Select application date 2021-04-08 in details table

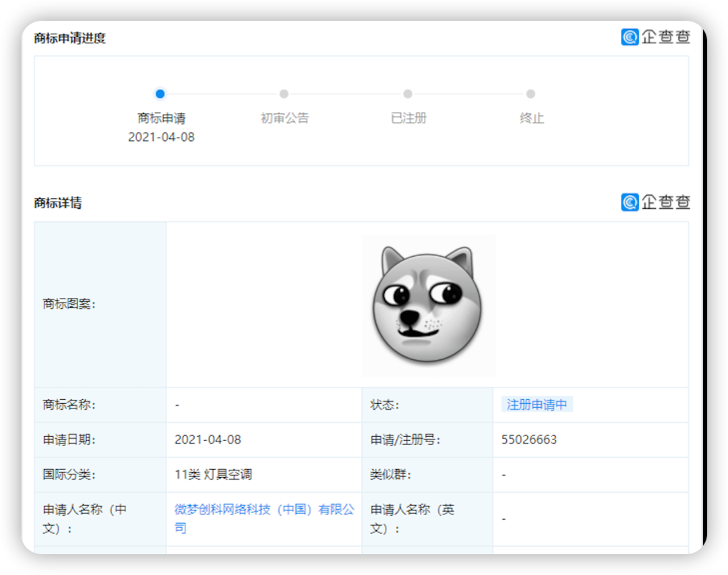(x=208, y=440)
